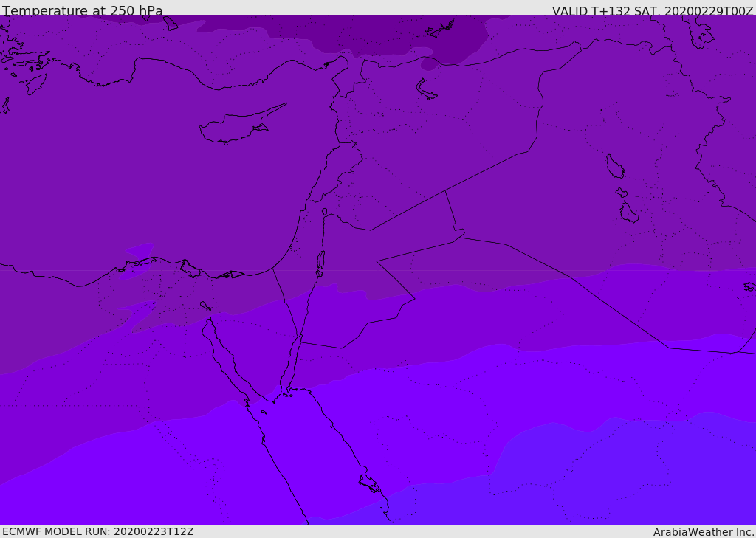This screenshot has height=538, width=756.
Task: Click the Dead Sea outline on the map
Action: point(320,261)
